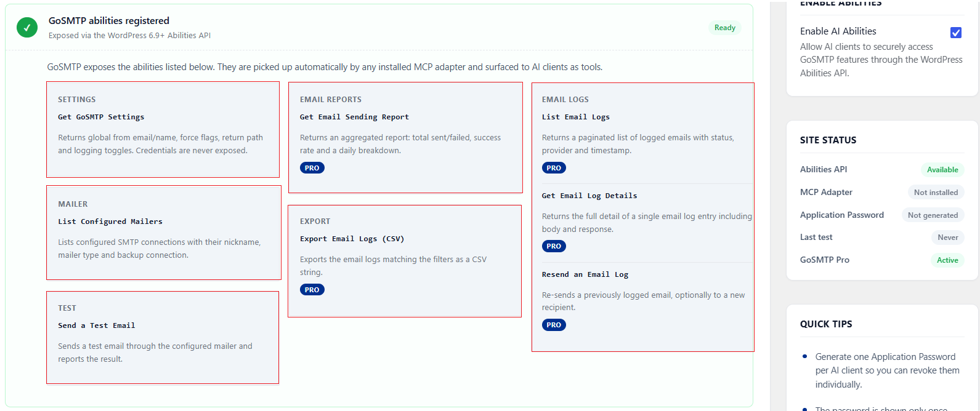Select the Get Email Sending Report ability title

tap(354, 117)
